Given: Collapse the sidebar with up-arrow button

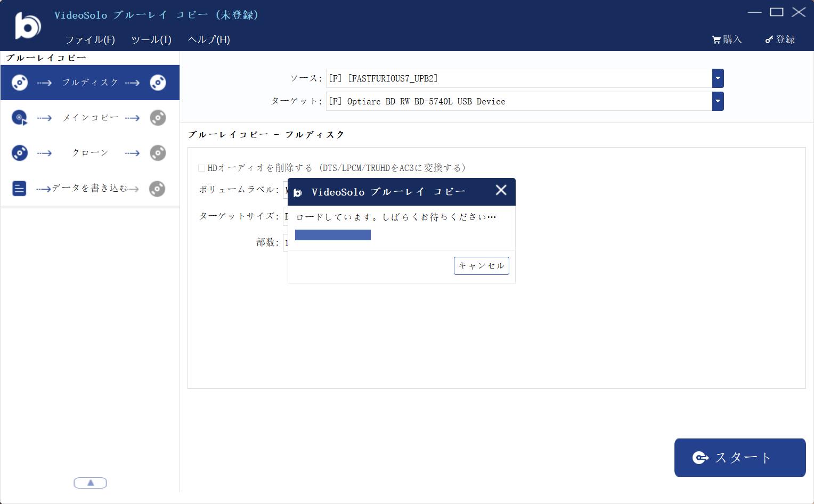Looking at the screenshot, I should pyautogui.click(x=90, y=483).
